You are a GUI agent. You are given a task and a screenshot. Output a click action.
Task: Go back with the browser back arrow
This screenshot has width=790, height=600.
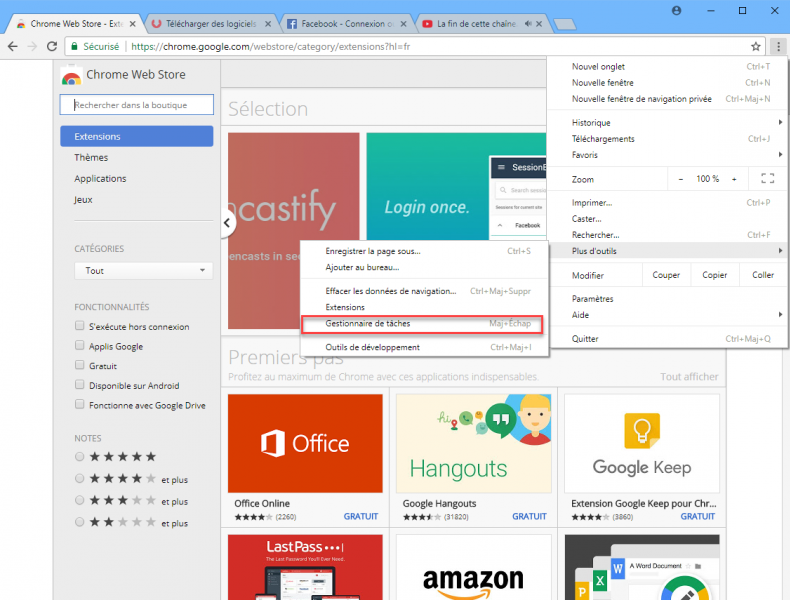(13, 46)
